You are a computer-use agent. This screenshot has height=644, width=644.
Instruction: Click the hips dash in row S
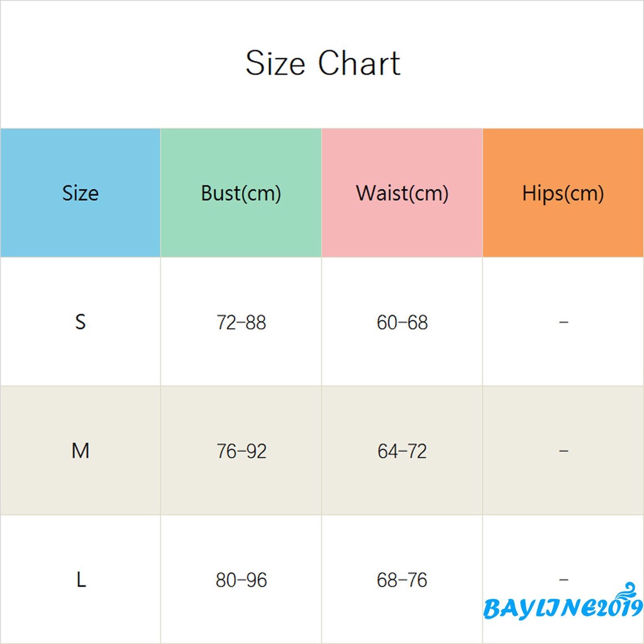[563, 322]
